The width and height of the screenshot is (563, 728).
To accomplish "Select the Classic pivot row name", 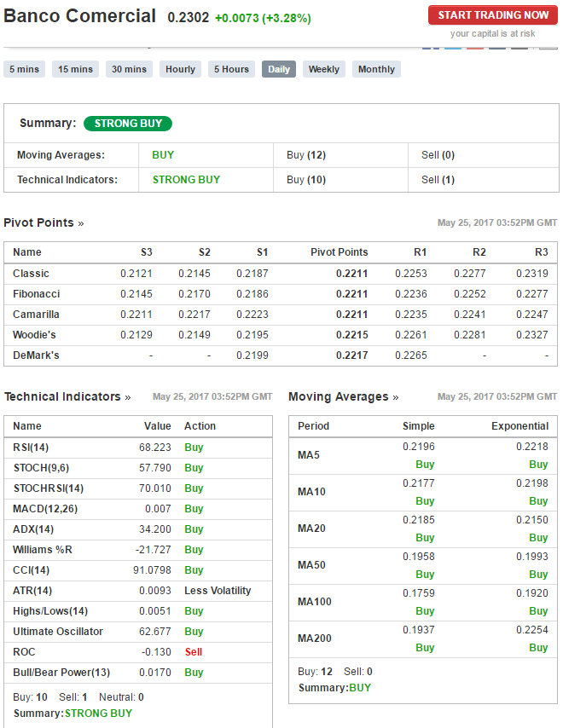I will pyautogui.click(x=31, y=274).
